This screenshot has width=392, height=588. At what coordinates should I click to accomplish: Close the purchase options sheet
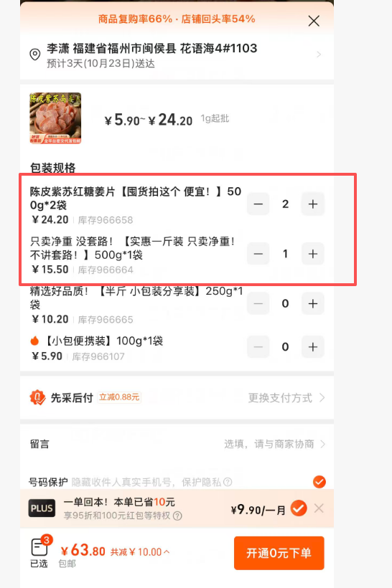[314, 21]
